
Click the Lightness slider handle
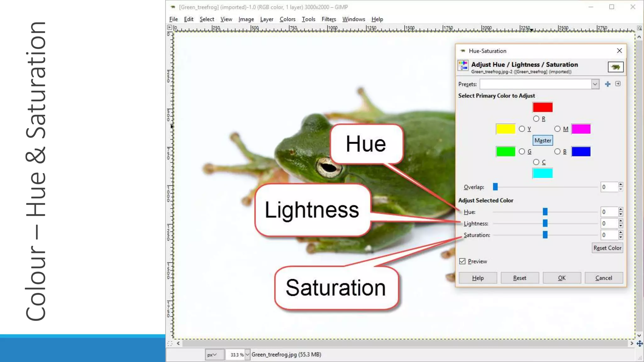(545, 223)
